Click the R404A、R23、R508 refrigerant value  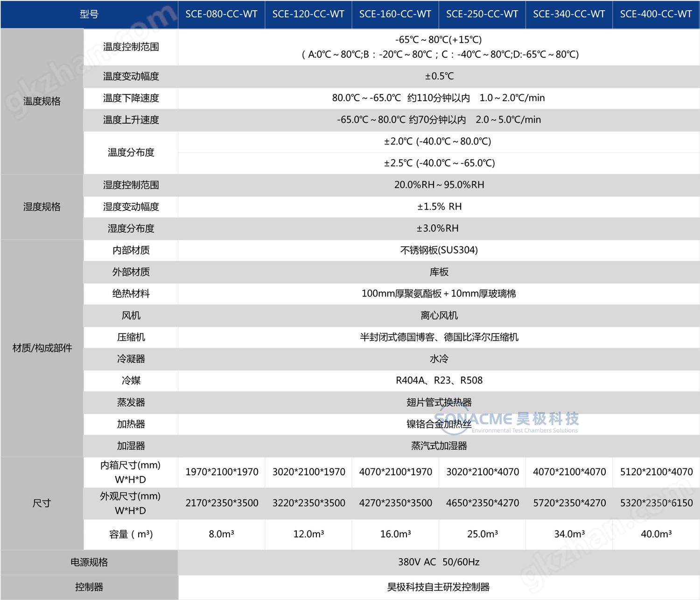(439, 381)
